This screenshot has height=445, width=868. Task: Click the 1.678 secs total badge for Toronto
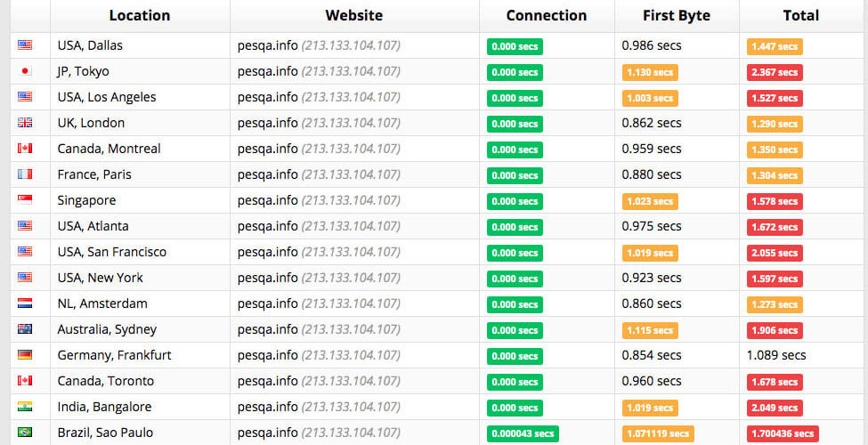(x=775, y=382)
